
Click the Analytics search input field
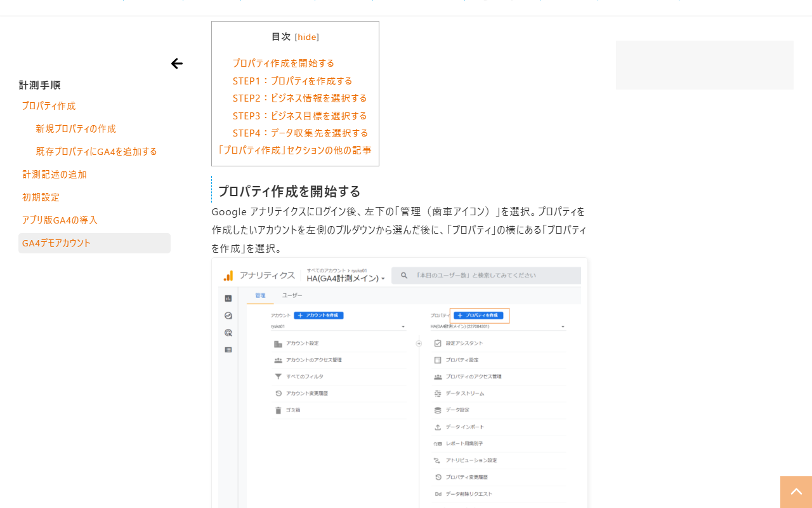(486, 276)
